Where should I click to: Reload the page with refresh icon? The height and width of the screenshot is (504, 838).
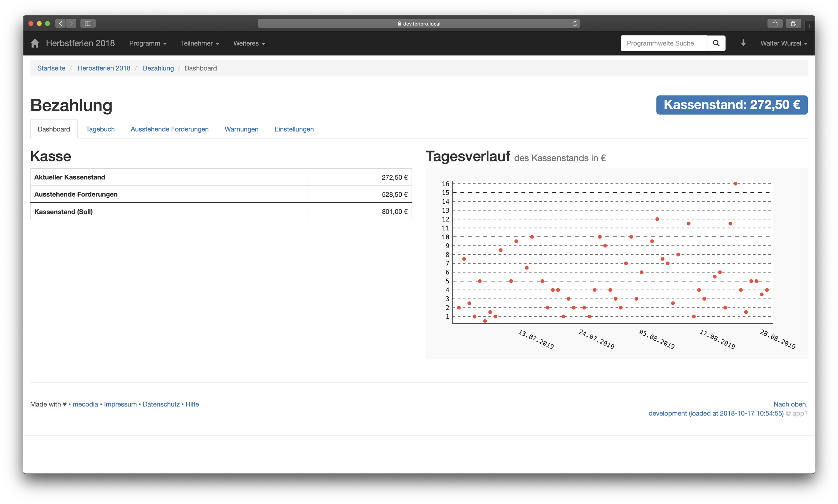(575, 23)
